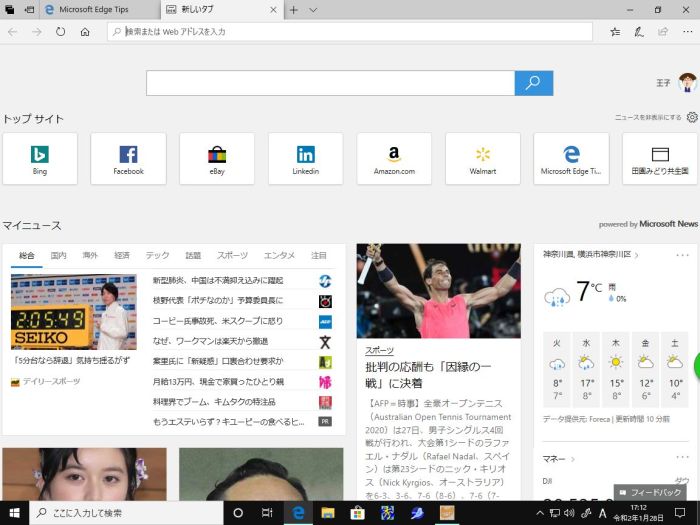Click the browser Home button
This screenshot has width=700, height=525.
click(x=85, y=32)
